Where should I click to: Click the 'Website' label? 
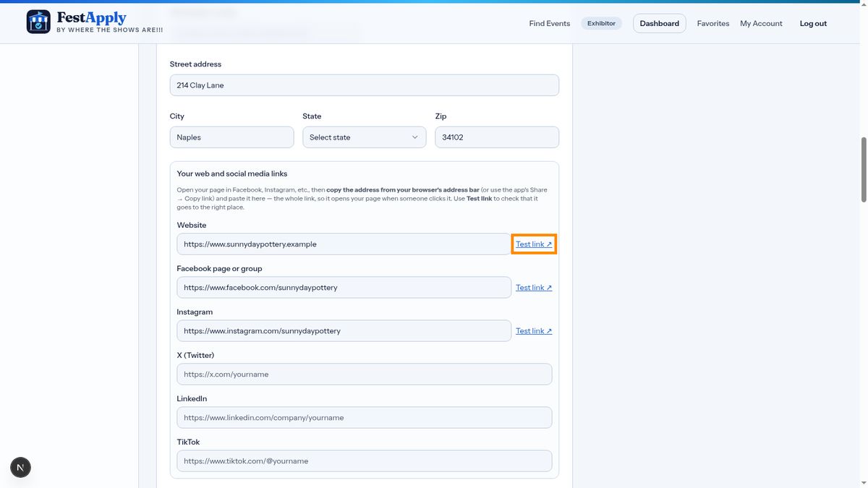[x=192, y=226]
